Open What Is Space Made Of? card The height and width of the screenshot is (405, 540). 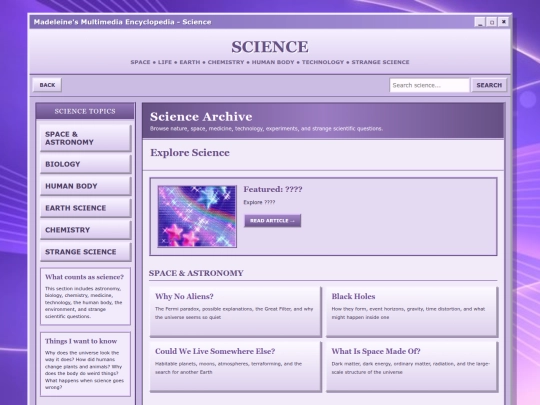[412, 367]
